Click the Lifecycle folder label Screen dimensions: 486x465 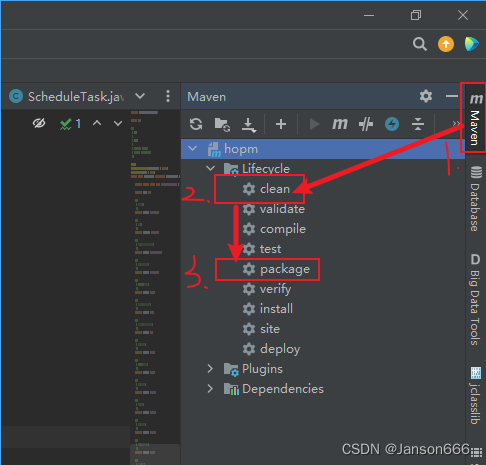tap(266, 168)
